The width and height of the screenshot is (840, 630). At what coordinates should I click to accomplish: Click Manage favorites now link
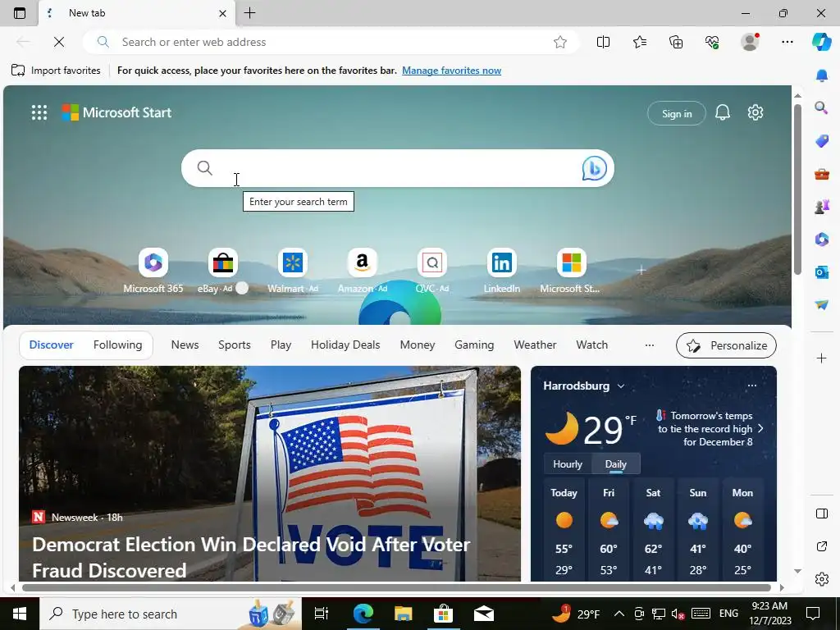(x=452, y=71)
